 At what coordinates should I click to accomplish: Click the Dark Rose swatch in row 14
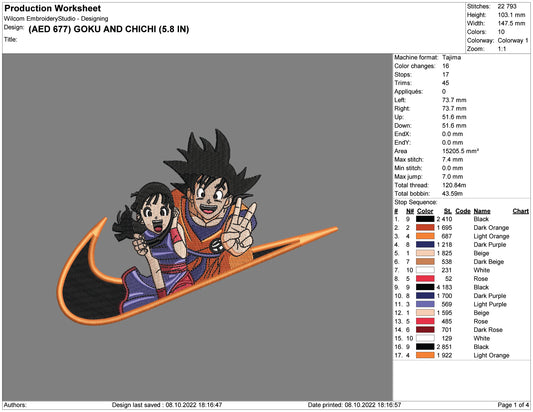[425, 329]
